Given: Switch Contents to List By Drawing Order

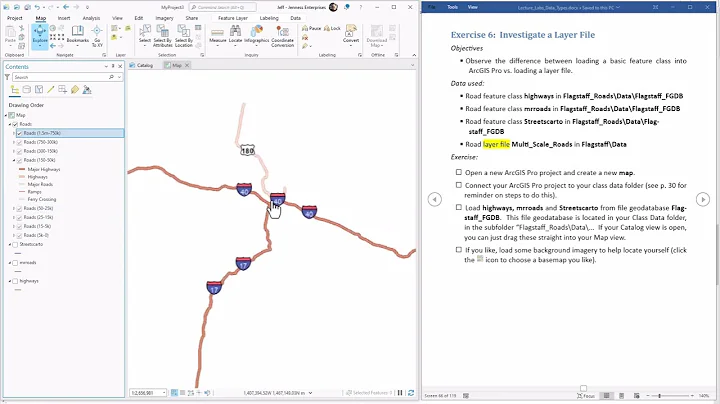Looking at the screenshot, I should tap(15, 90).
